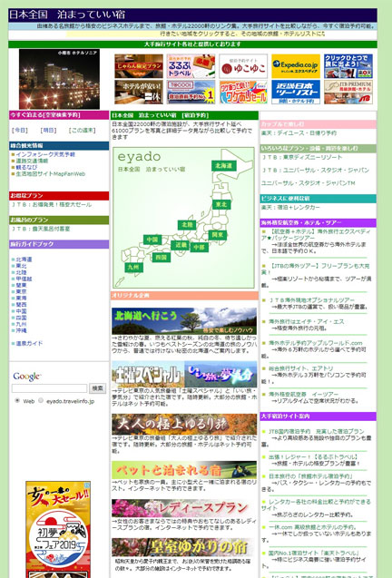Image resolution: width=392 pixels, height=578 pixels.
Task: Open 海外格安航空券 イーツアー link
Action: coord(303,394)
